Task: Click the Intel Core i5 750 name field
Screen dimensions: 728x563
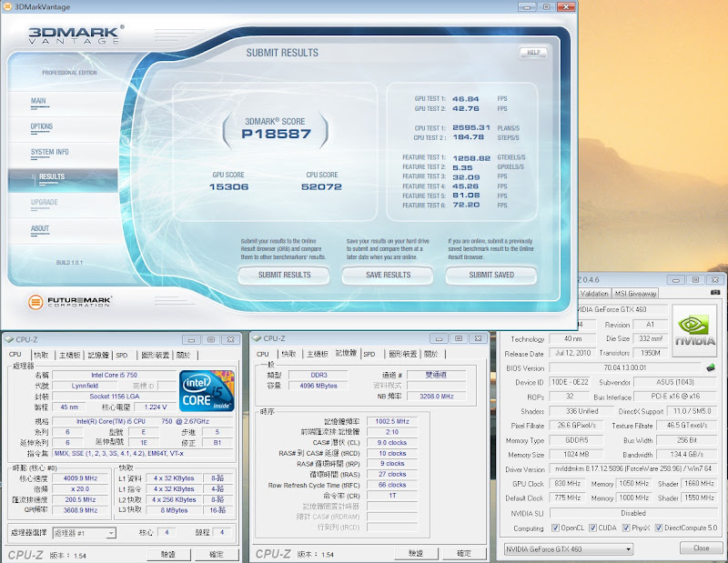Action: coord(114,375)
